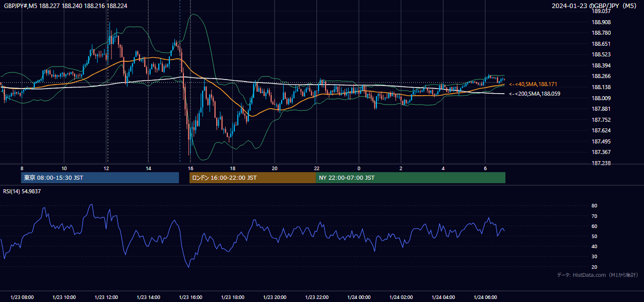Click RSI scale value 40
This screenshot has width=644, height=302.
coord(595,246)
